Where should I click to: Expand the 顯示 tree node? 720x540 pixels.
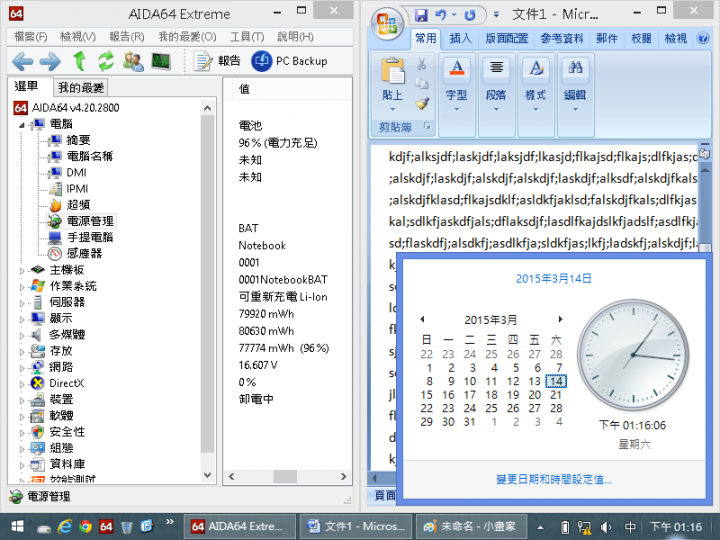point(22,319)
